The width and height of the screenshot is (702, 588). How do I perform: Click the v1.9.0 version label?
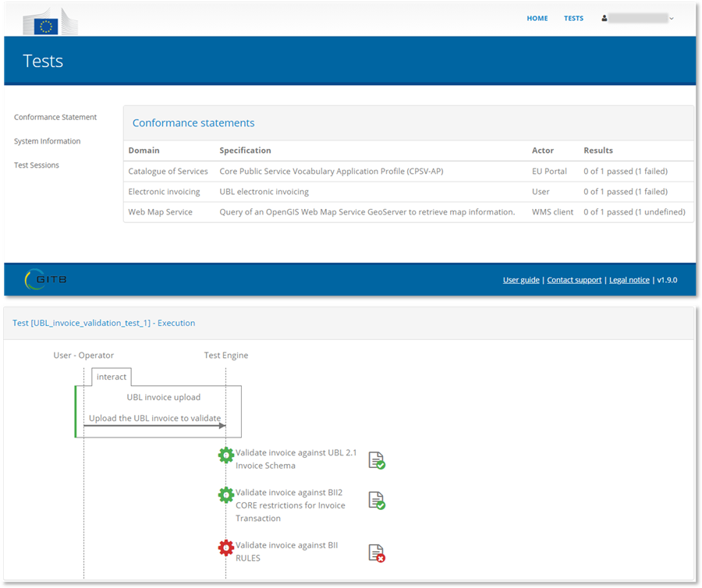(667, 280)
